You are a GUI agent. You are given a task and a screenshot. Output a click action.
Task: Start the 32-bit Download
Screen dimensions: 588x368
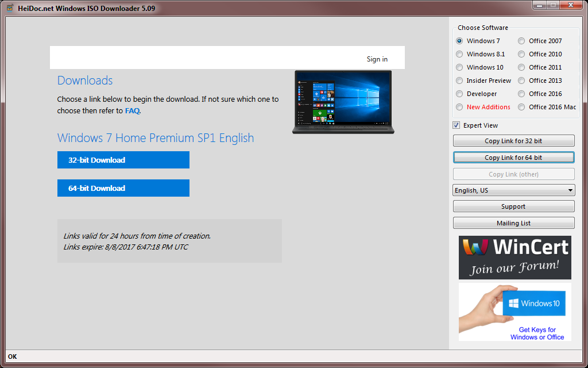click(123, 160)
